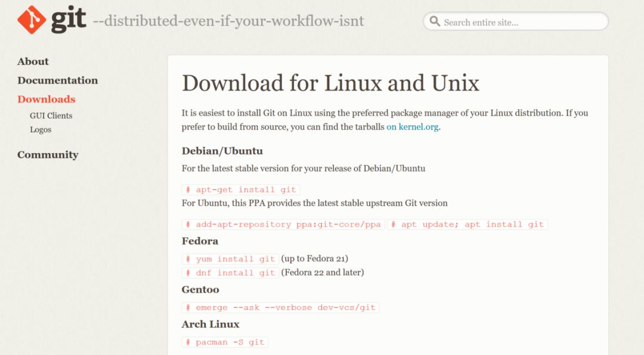Click the magnifying glass search icon
Screen dimensions: 644x355
click(x=435, y=21)
